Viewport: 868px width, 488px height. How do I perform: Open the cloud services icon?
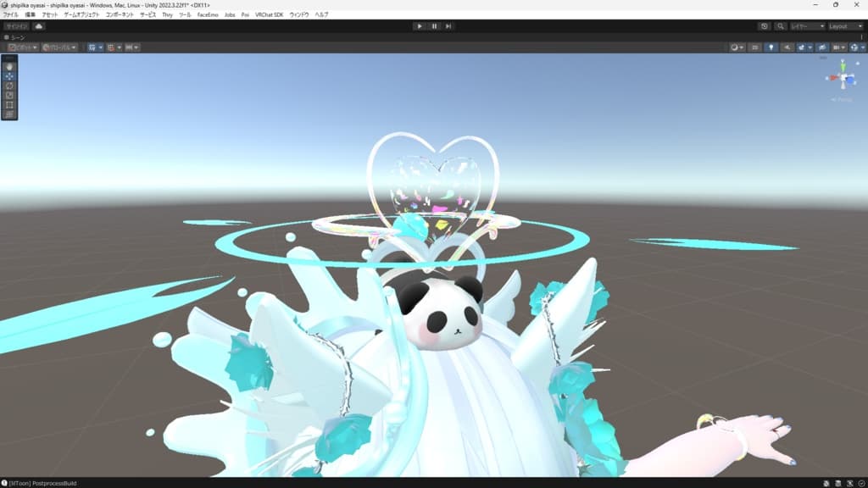point(39,26)
